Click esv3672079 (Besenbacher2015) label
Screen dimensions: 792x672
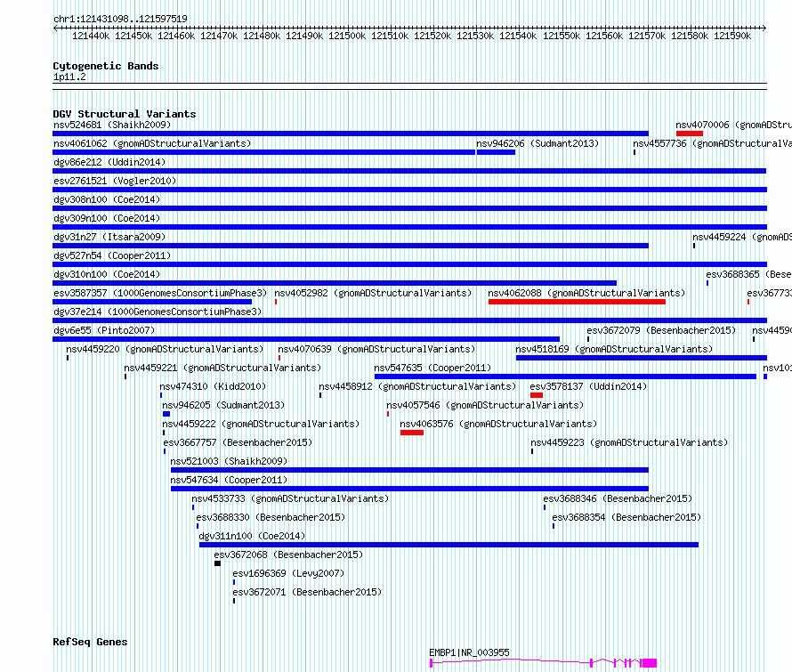[x=661, y=330]
